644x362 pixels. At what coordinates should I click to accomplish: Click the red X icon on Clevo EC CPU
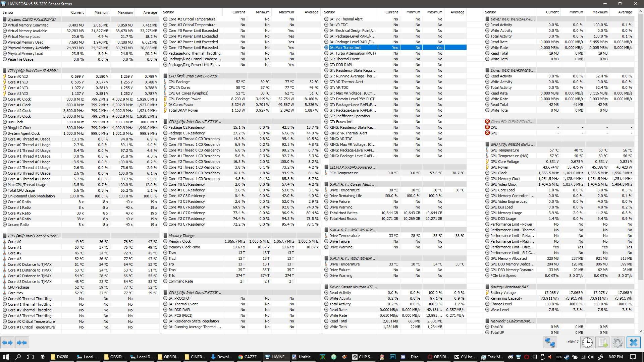click(x=487, y=127)
